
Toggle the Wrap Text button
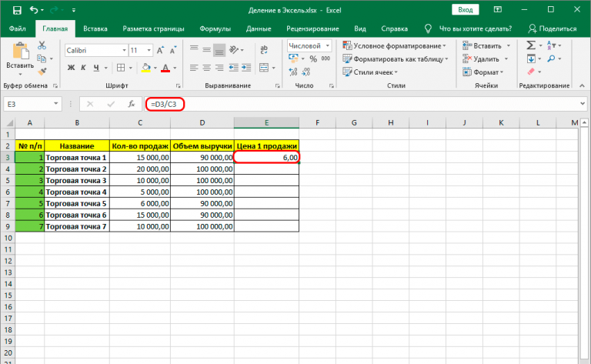(x=263, y=50)
